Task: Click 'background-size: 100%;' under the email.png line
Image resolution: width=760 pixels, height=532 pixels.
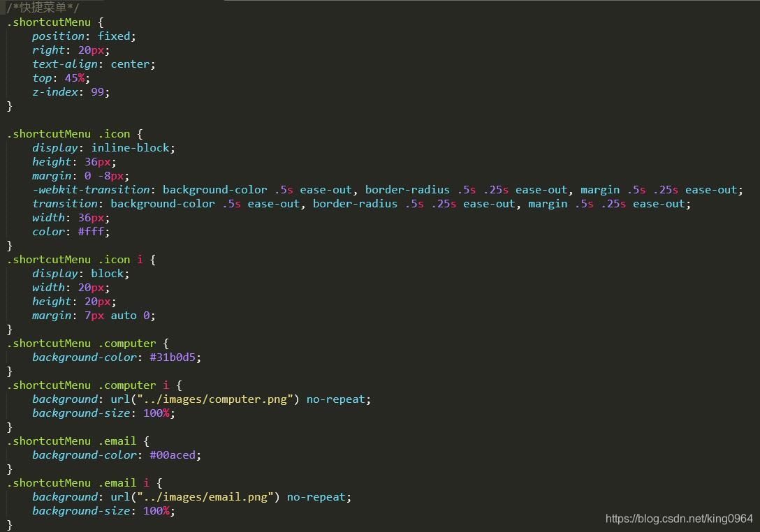Action: pyautogui.click(x=103, y=511)
